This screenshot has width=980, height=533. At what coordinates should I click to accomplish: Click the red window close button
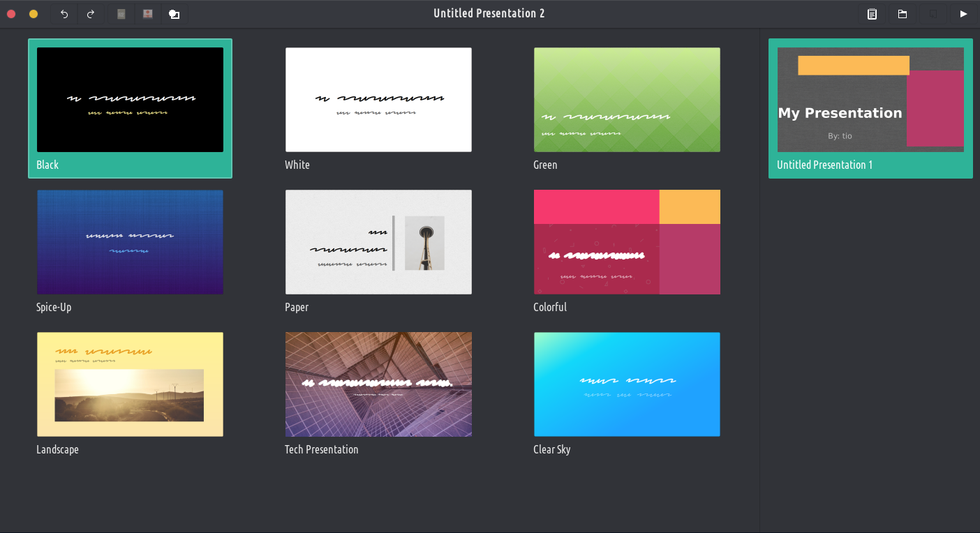[11, 14]
